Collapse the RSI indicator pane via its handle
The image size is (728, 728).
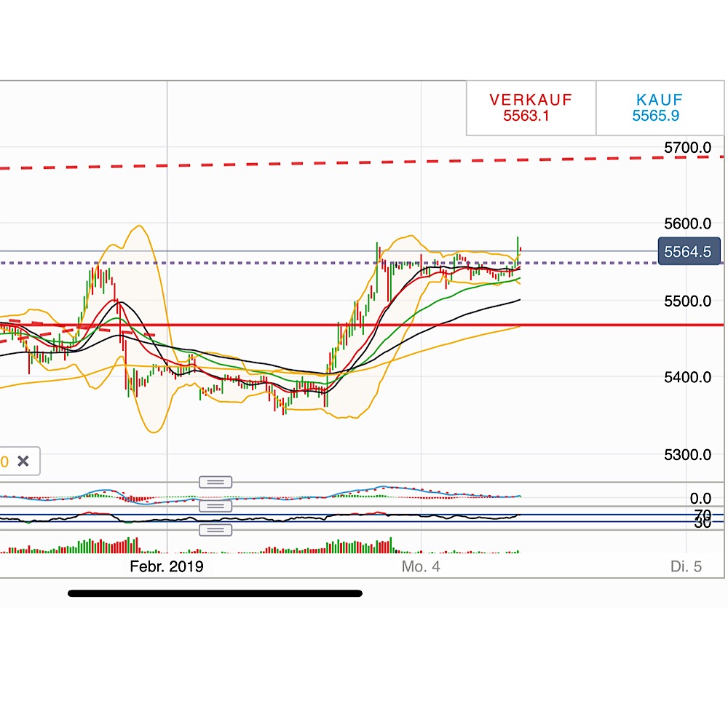click(216, 505)
